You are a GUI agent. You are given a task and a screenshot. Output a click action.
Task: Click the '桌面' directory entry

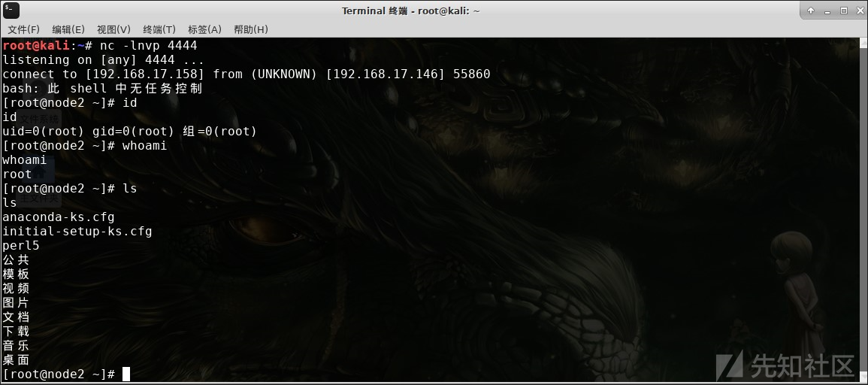coord(16,360)
